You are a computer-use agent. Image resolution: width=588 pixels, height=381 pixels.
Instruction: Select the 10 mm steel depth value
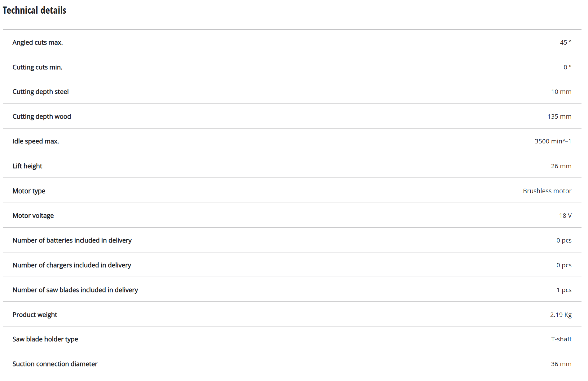[x=561, y=92]
